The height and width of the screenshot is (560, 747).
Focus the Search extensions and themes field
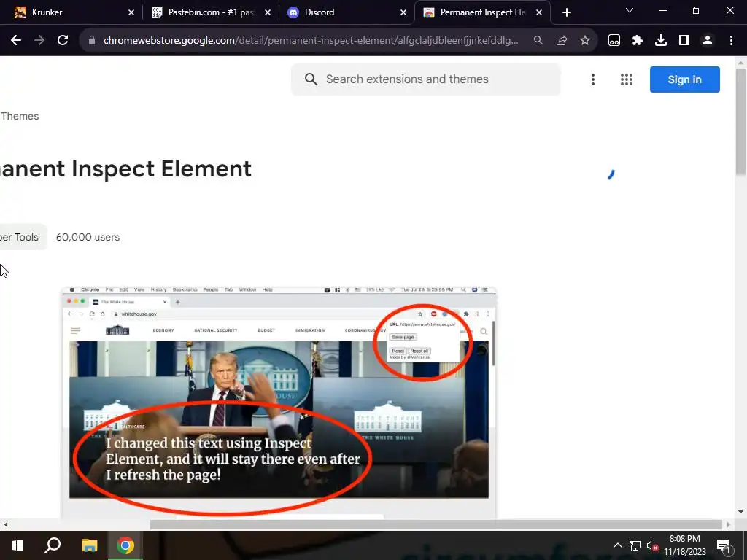[x=425, y=79]
